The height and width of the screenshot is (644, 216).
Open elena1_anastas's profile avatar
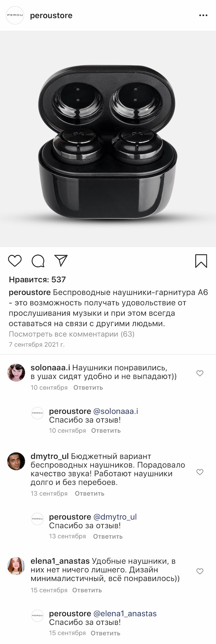coord(16,566)
